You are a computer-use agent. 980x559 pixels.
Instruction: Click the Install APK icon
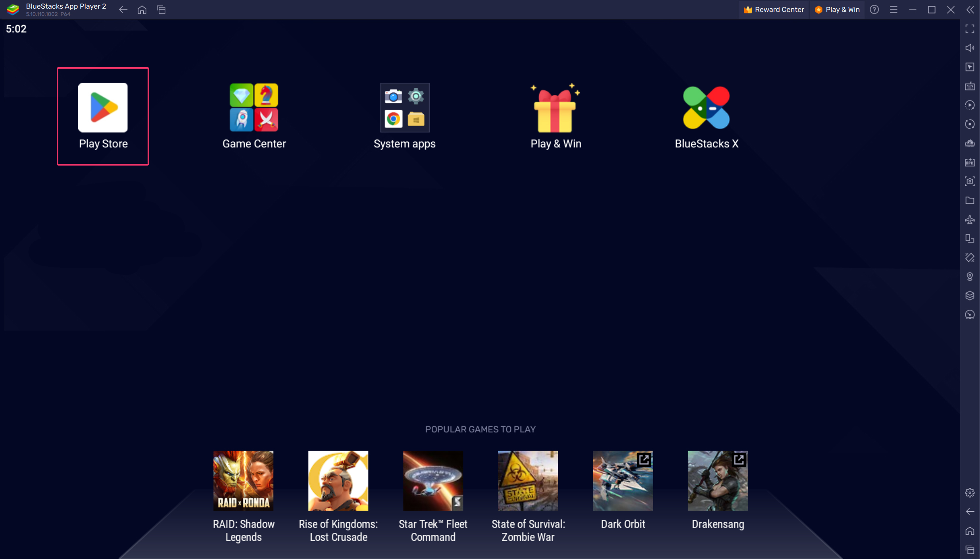970,162
